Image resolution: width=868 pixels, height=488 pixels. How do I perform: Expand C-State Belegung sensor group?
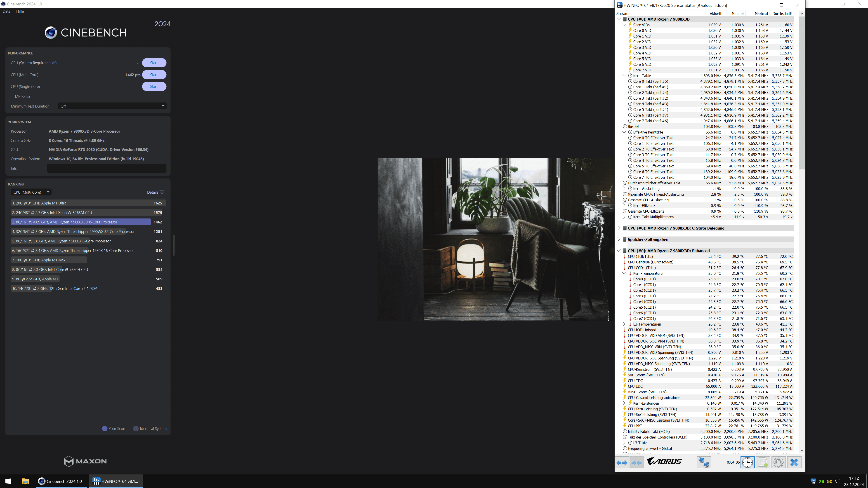coord(619,228)
